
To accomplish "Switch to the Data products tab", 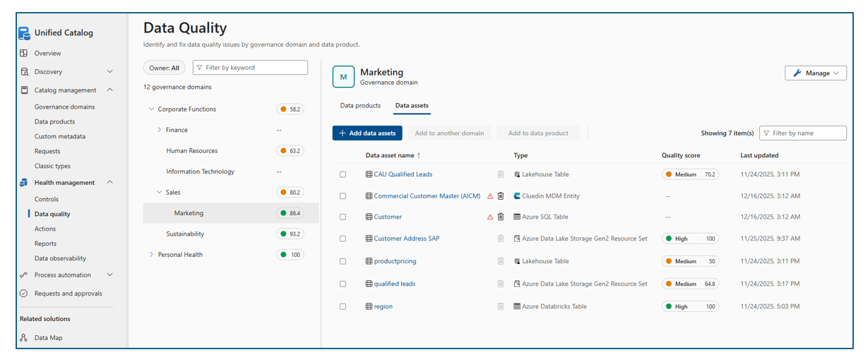I will click(x=360, y=106).
